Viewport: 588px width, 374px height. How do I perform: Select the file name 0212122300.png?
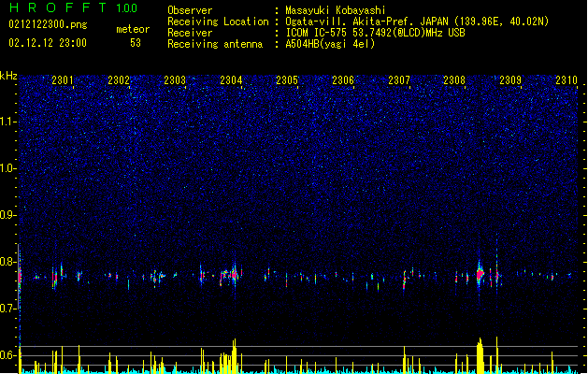[x=48, y=24]
